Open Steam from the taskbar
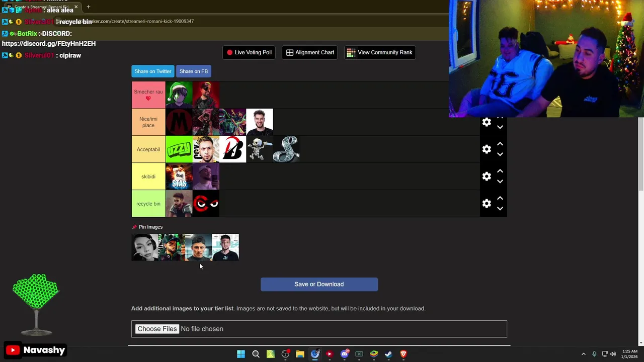The width and height of the screenshot is (644, 362). pos(388,354)
